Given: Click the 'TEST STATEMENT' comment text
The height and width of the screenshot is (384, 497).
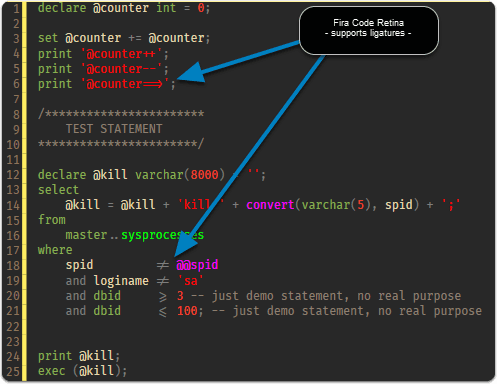Looking at the screenshot, I should [x=114, y=129].
